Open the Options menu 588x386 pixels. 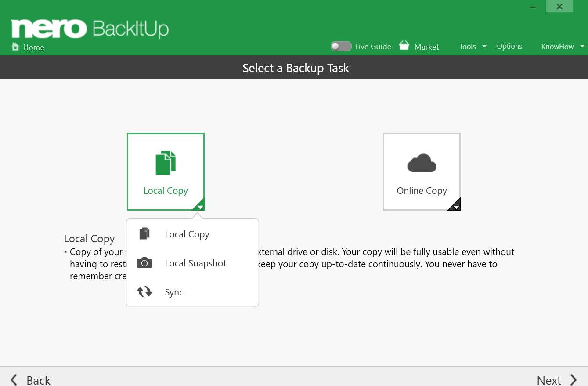[509, 46]
